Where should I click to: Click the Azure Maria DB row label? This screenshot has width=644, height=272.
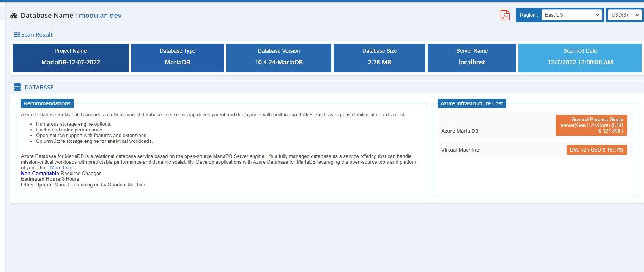(460, 131)
